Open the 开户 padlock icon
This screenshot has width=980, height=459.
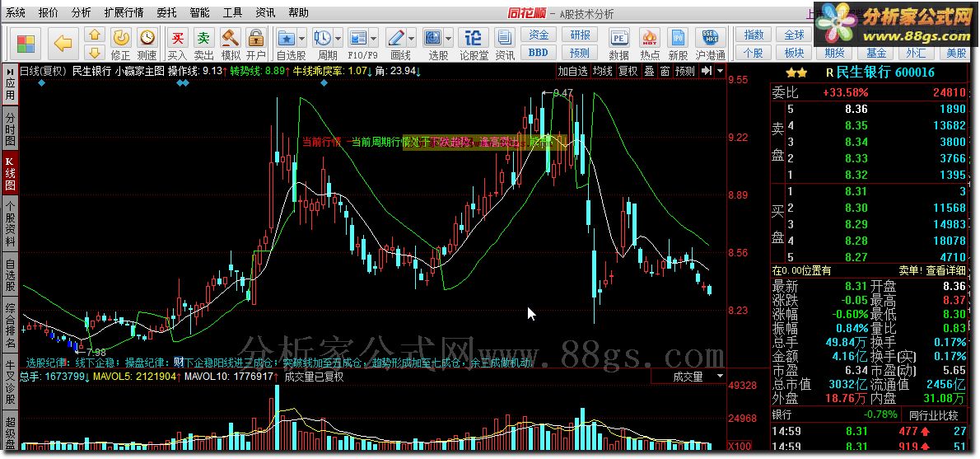click(255, 38)
